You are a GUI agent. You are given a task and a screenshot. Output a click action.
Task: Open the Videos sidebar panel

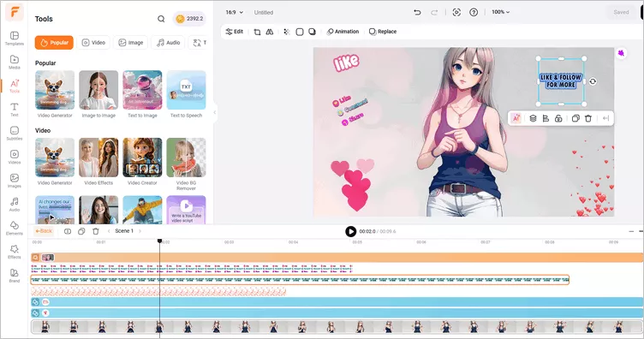tap(15, 157)
